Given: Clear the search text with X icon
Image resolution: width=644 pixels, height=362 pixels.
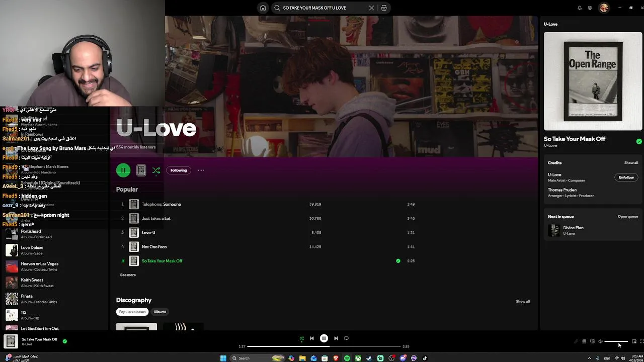Looking at the screenshot, I should tap(371, 8).
